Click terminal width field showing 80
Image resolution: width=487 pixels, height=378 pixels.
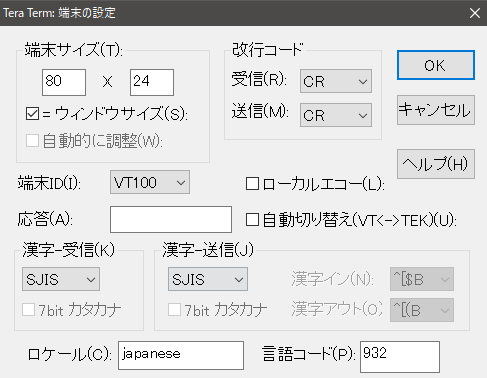[x=64, y=82]
